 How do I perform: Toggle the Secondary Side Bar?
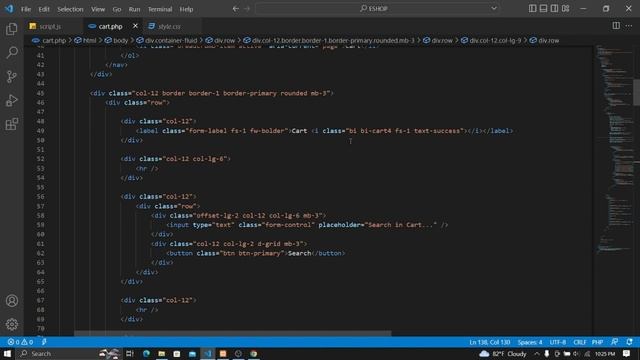555,9
